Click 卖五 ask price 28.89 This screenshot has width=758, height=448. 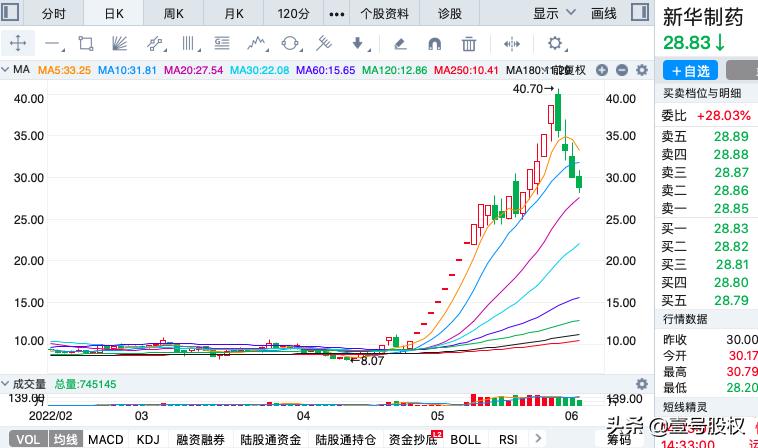coord(731,136)
